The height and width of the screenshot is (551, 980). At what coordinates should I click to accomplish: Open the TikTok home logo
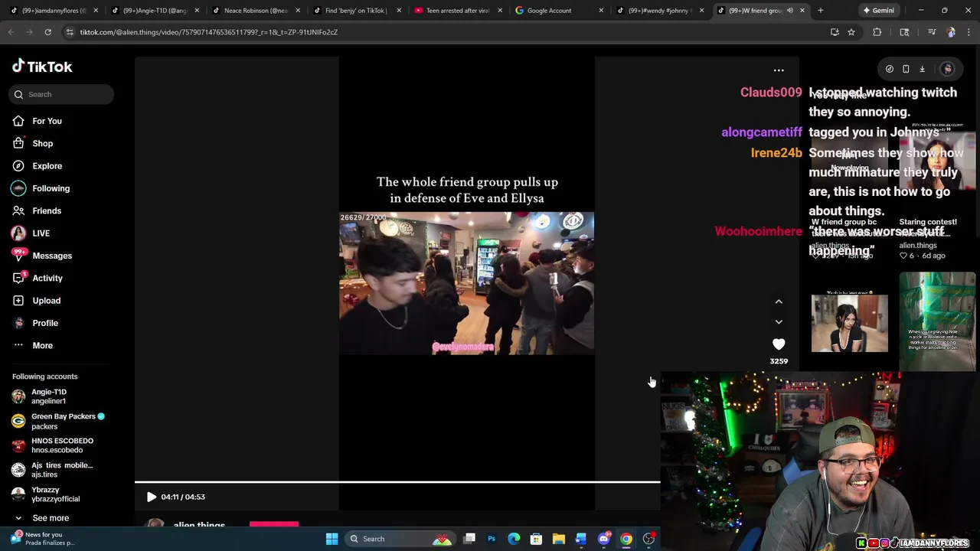(x=42, y=67)
